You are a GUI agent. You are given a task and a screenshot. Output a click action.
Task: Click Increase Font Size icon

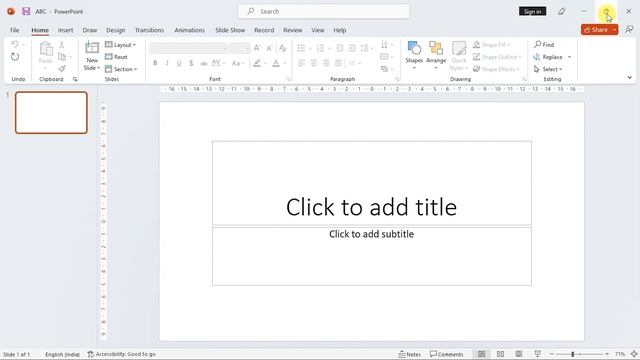coord(257,48)
